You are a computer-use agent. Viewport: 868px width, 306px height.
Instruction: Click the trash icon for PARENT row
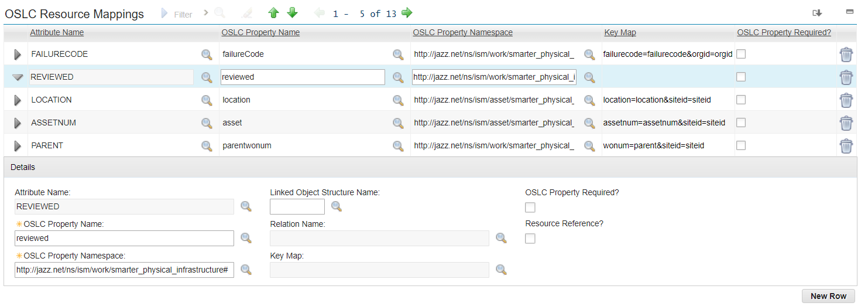click(846, 146)
